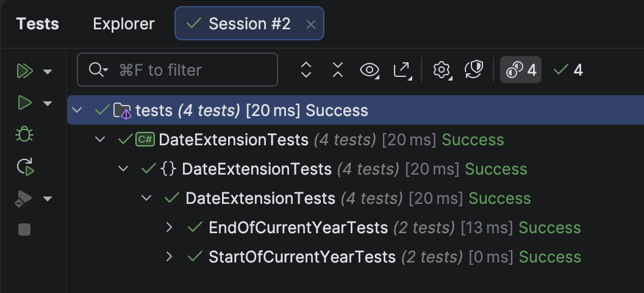
Task: Switch to the Explorer tab
Action: tap(123, 24)
